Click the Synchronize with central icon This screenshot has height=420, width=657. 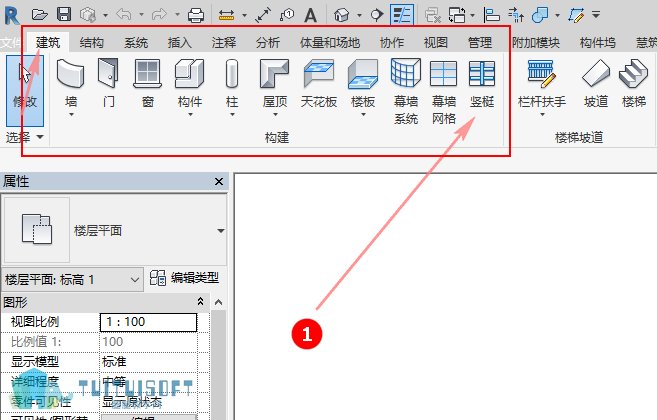(88, 15)
